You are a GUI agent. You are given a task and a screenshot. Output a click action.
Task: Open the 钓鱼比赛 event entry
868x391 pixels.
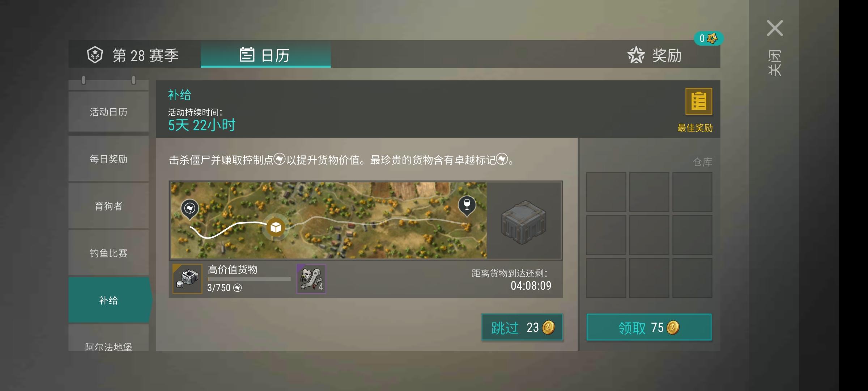pyautogui.click(x=109, y=253)
